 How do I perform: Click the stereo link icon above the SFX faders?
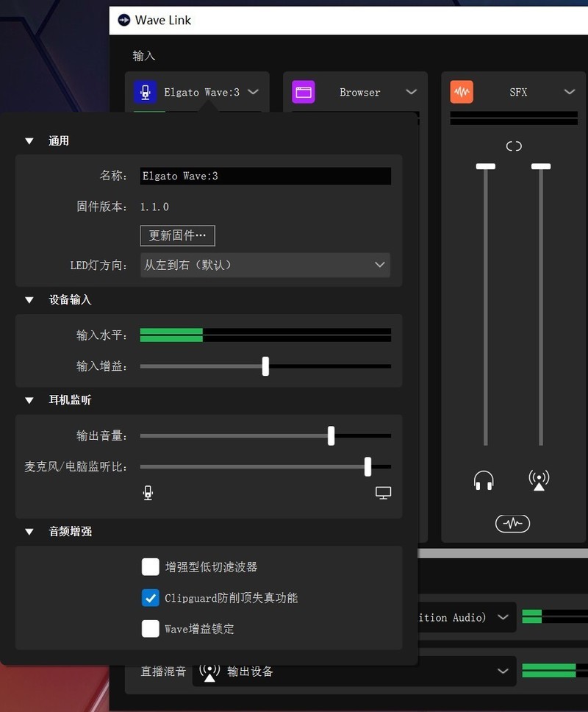[513, 146]
